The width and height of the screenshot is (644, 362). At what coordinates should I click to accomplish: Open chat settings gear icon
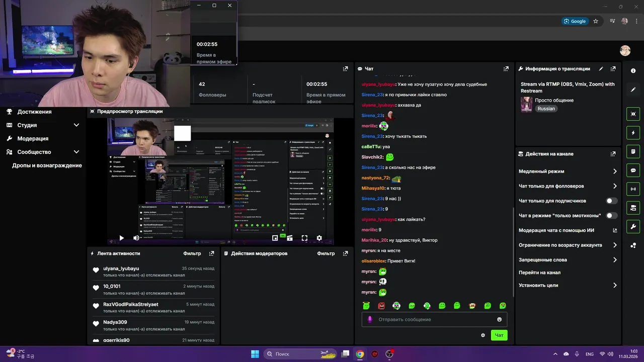[483, 335]
